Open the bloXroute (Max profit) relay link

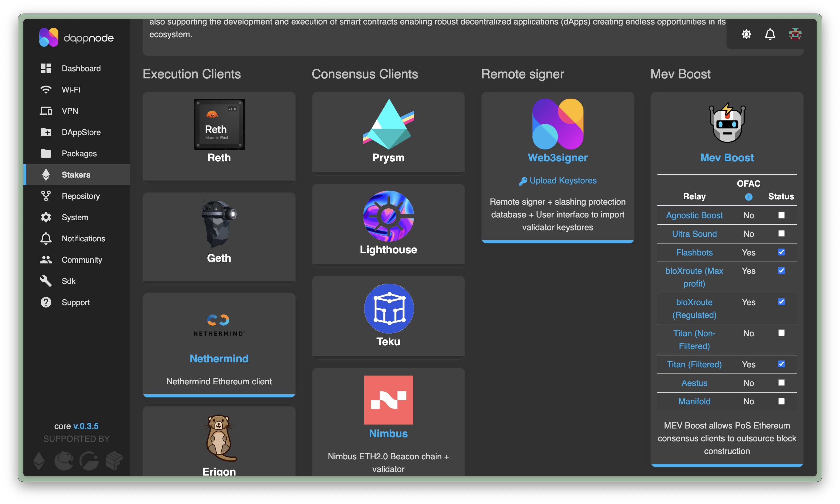[694, 277]
